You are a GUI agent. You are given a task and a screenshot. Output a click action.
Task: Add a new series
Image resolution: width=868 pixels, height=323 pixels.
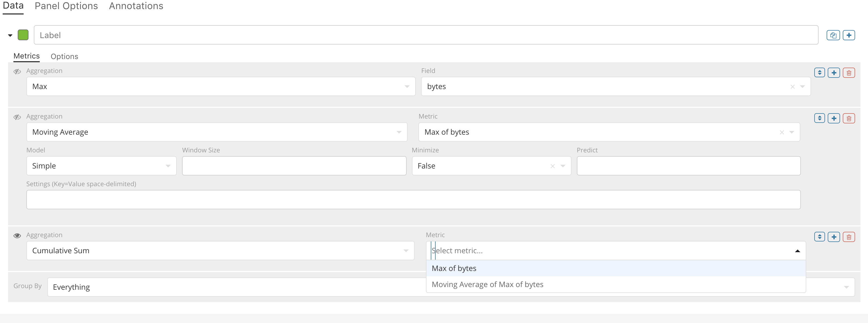tap(849, 35)
